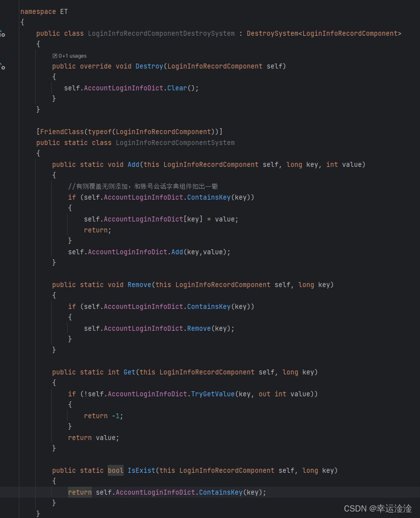The width and height of the screenshot is (420, 518).
Task: Click the Chinese comment line inside Add
Action: [143, 186]
